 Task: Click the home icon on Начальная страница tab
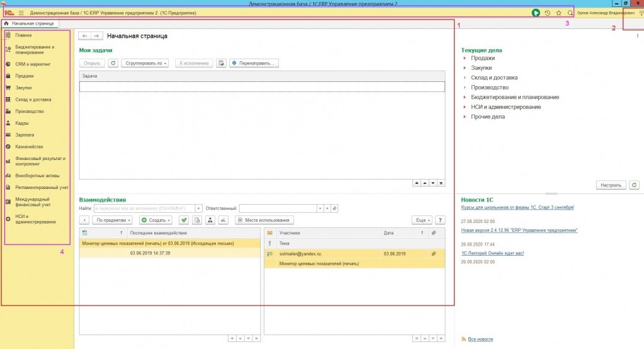click(x=6, y=24)
